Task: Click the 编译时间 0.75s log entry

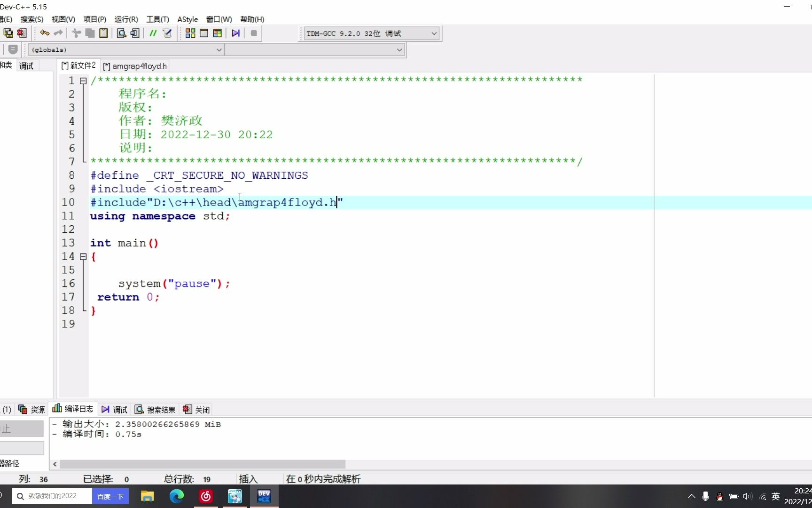Action: pyautogui.click(x=96, y=434)
